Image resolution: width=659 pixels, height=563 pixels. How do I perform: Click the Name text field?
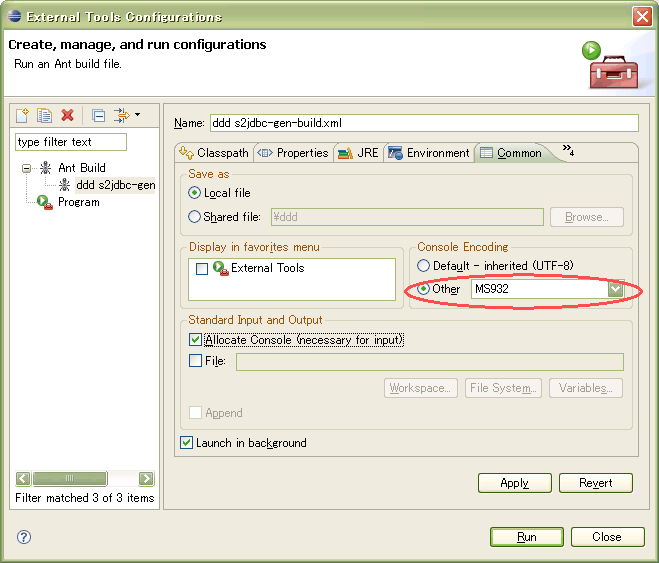point(422,123)
